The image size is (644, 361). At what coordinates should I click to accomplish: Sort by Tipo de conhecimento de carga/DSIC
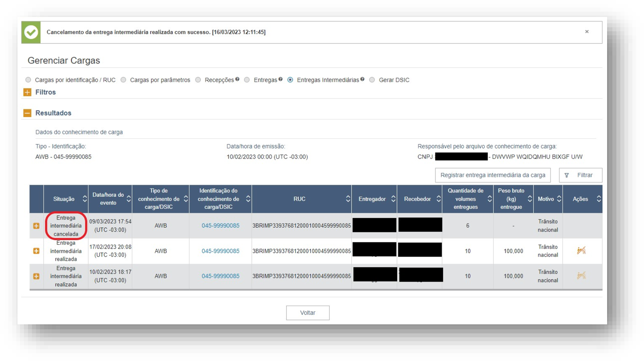pyautogui.click(x=186, y=199)
